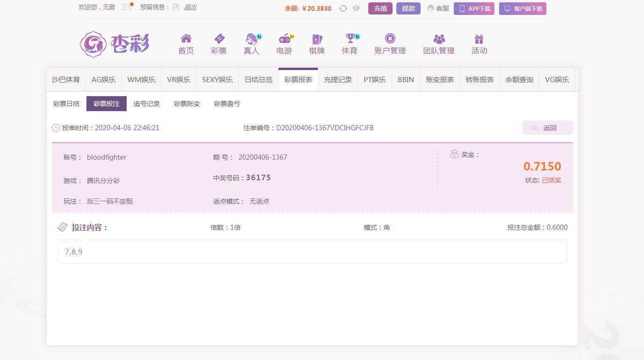Open the 彩票 lottery section

(x=219, y=44)
